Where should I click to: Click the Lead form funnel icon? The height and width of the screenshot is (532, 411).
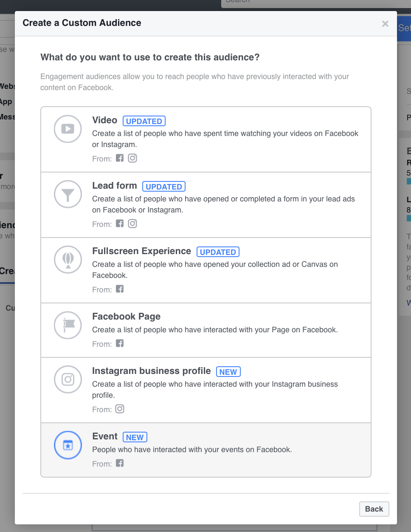tap(68, 194)
